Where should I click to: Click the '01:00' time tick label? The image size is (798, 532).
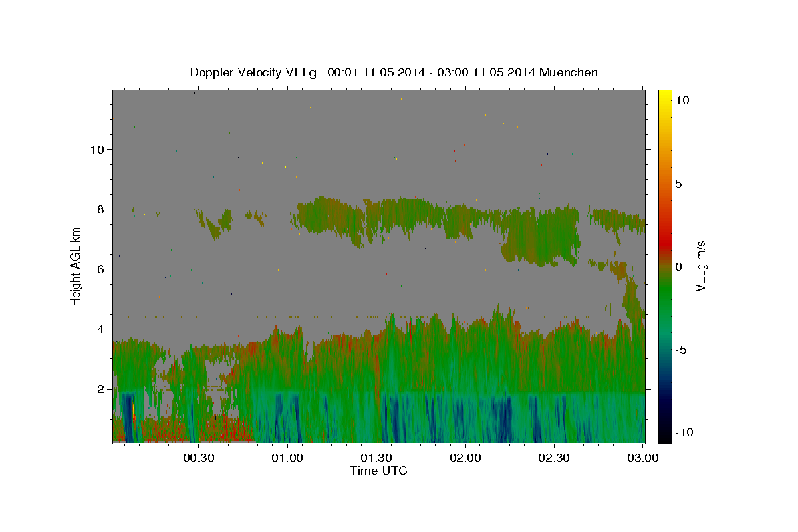pos(287,458)
